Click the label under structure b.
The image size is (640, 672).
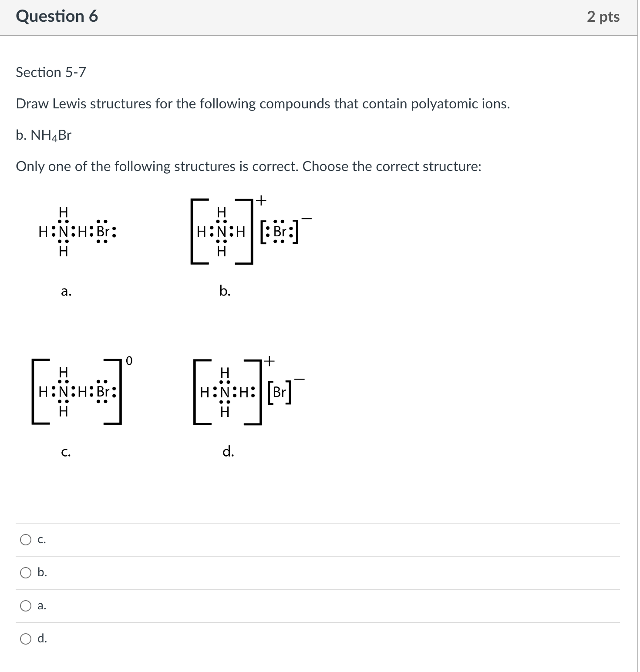pyautogui.click(x=226, y=290)
